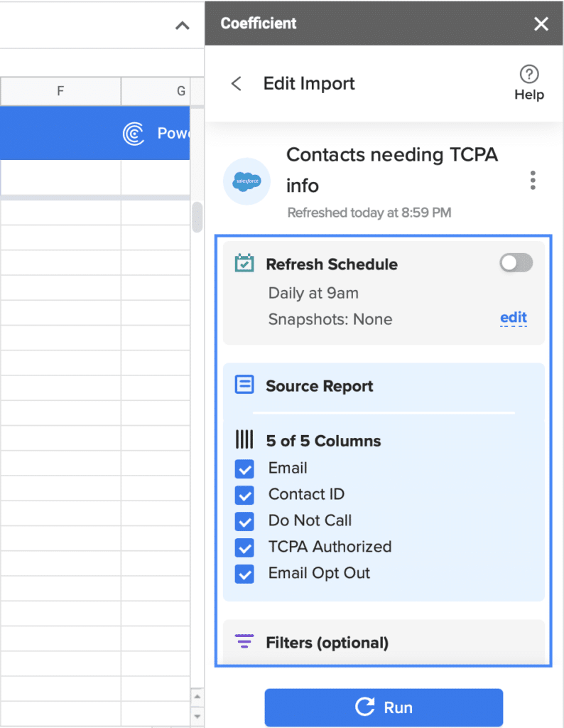Click the Source Report document icon
Screen dimensions: 564x728
[x=244, y=385]
